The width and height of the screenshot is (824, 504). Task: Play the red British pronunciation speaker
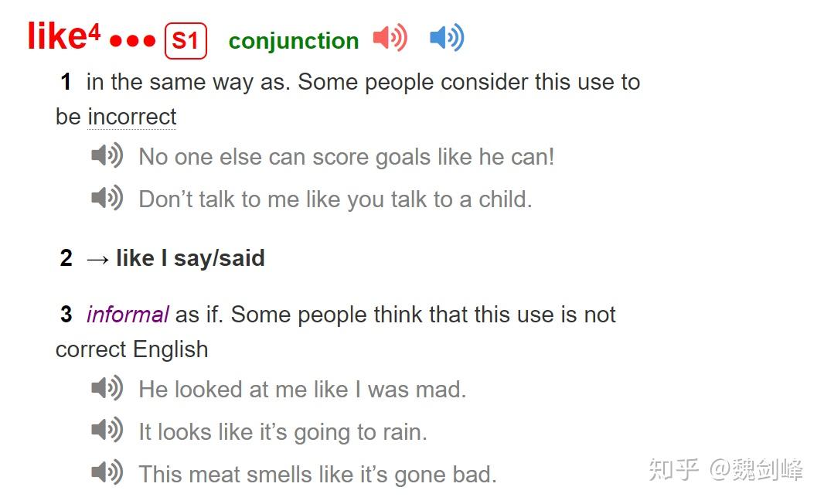point(390,37)
